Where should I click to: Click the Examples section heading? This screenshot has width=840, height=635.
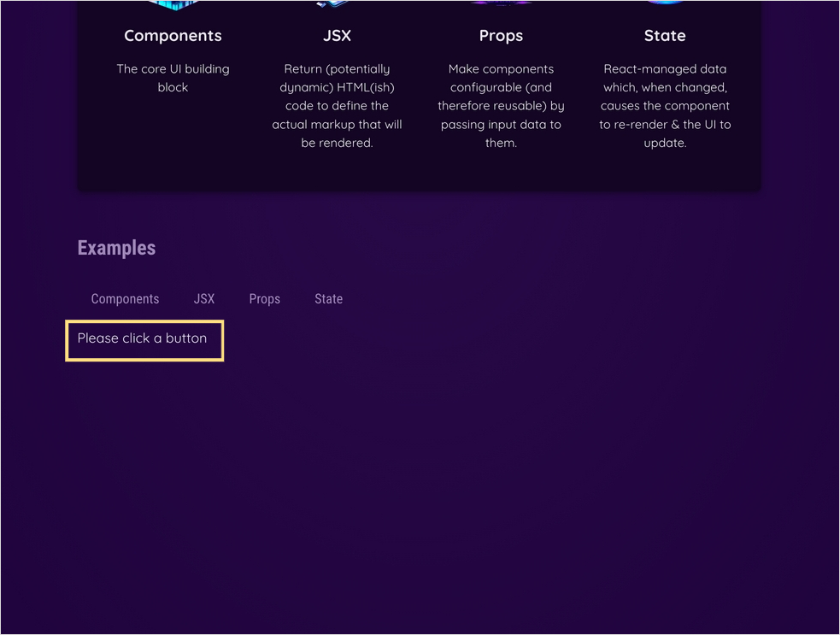(116, 248)
